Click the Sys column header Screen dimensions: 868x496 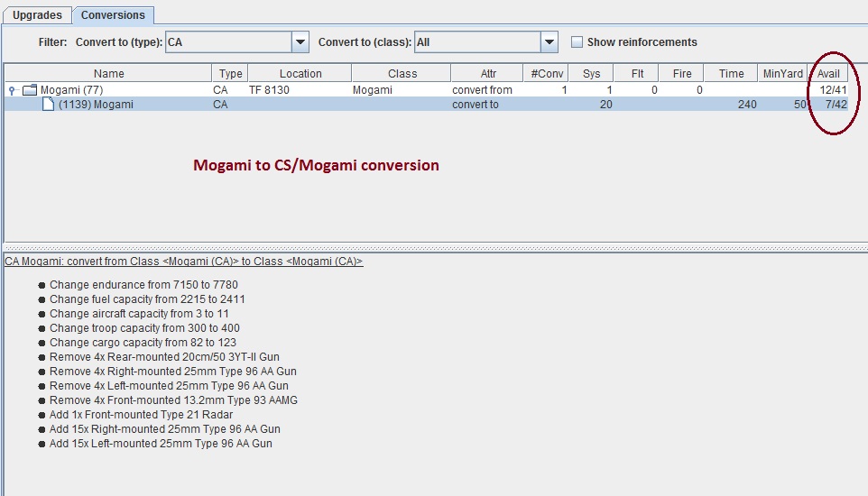(591, 74)
